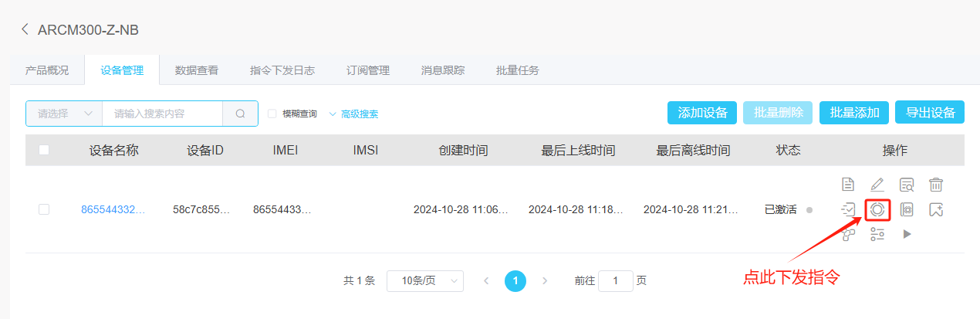Expand the 高级搜索 advanced search panel
Viewport: 980px width, 319px height.
(x=353, y=114)
